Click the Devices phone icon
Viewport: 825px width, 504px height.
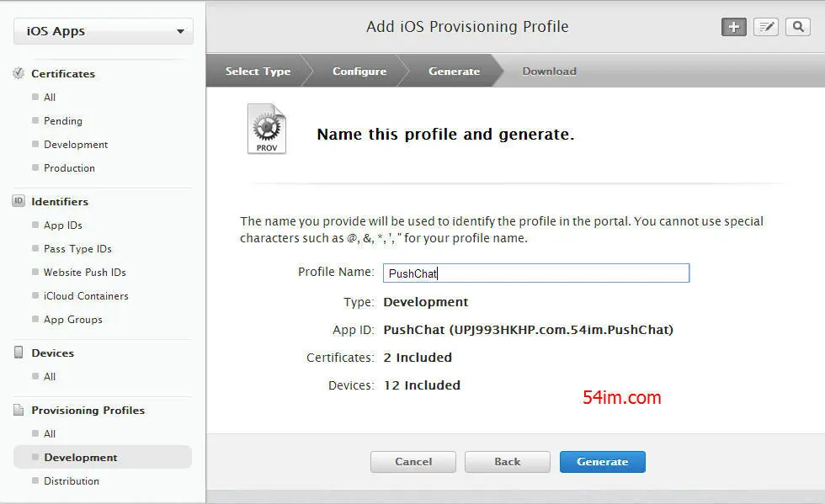pyautogui.click(x=19, y=353)
